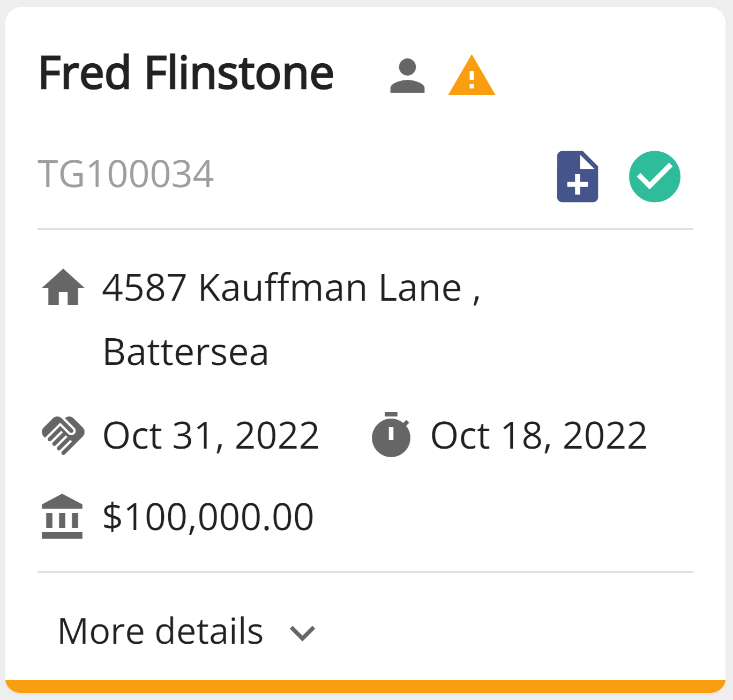The width and height of the screenshot is (733, 700).
Task: Click the house address icon
Action: 63,287
